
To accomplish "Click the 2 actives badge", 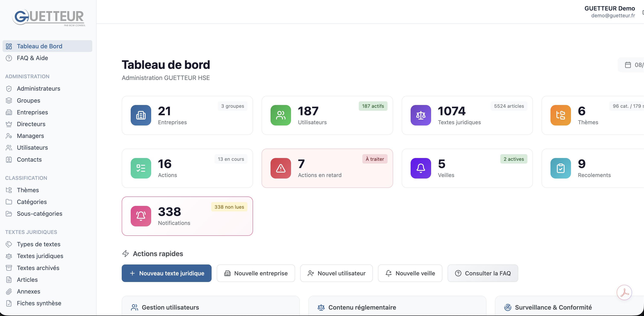I will point(514,159).
